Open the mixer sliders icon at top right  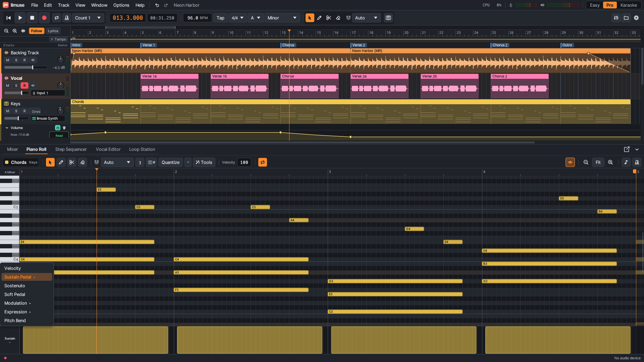click(x=616, y=18)
